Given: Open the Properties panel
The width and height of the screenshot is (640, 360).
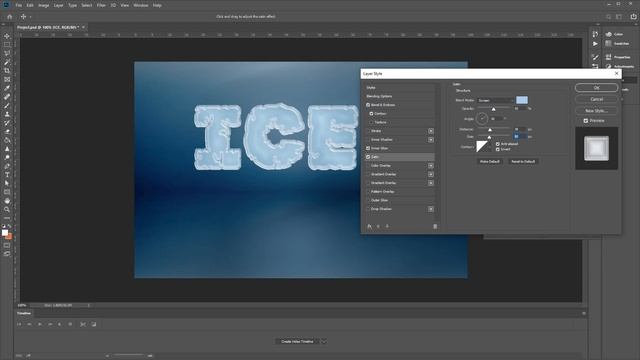Looking at the screenshot, I should pos(618,57).
